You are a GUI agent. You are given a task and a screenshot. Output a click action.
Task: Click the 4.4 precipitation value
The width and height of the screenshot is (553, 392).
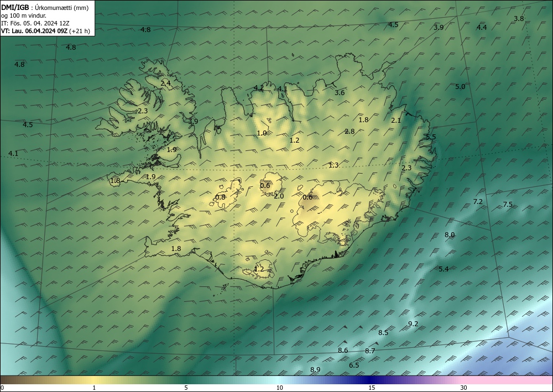tap(482, 28)
